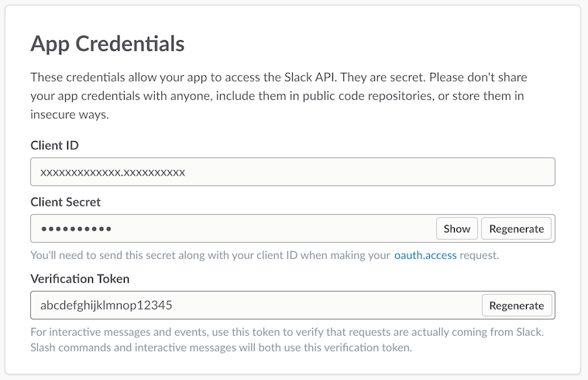The image size is (588, 380).
Task: Click the App Credentials heading
Action: point(107,43)
